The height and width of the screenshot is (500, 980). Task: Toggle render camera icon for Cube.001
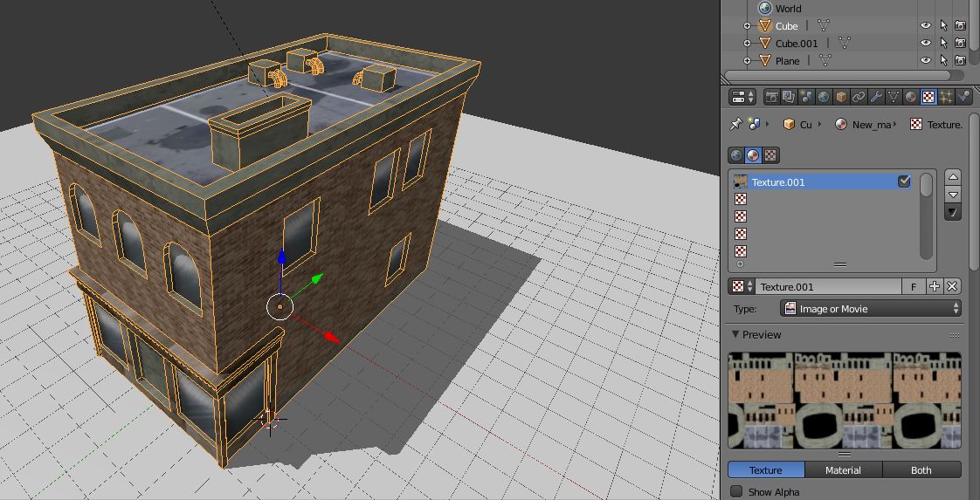point(961,43)
